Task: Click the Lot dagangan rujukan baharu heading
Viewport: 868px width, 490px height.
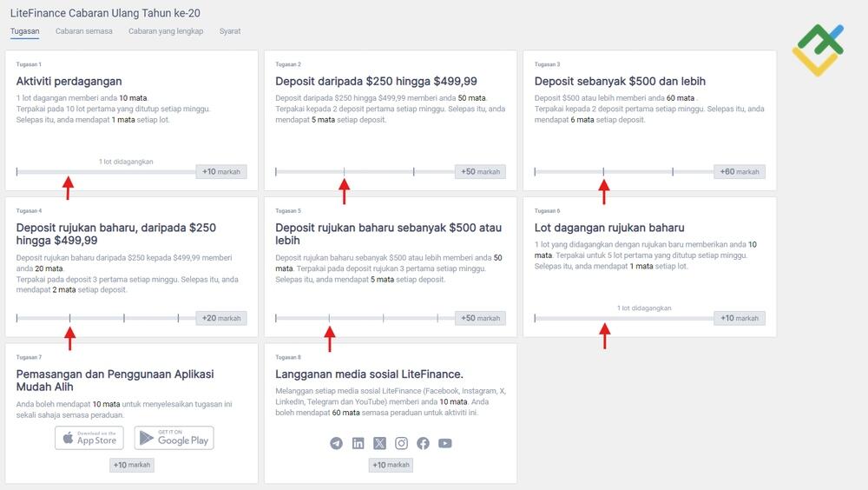Action: 609,228
